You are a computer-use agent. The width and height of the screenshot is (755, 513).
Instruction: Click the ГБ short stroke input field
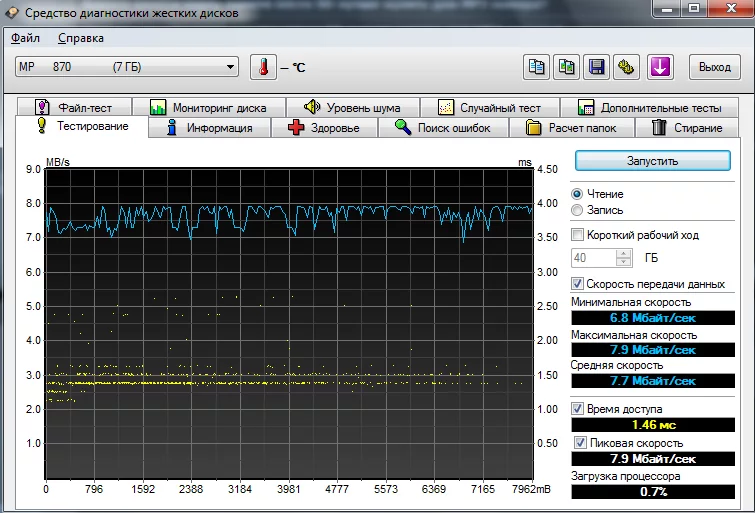(x=592, y=258)
